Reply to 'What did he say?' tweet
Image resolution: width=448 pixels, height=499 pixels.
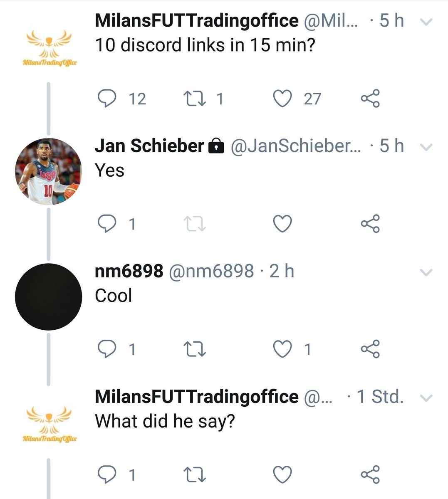pyautogui.click(x=106, y=474)
